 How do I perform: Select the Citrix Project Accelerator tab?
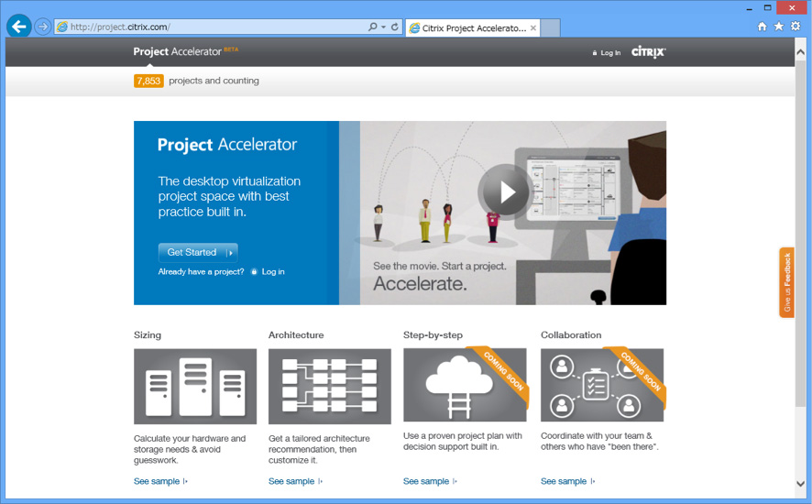[473, 28]
